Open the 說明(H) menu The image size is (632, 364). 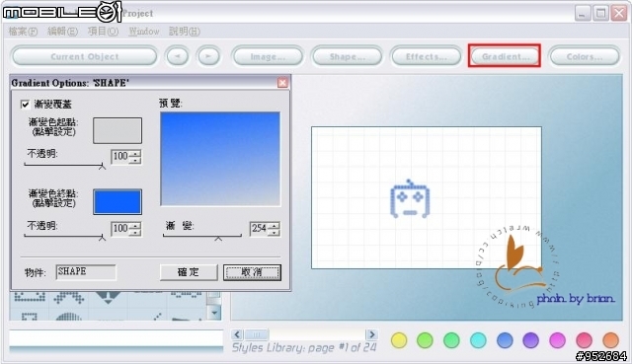tap(185, 32)
